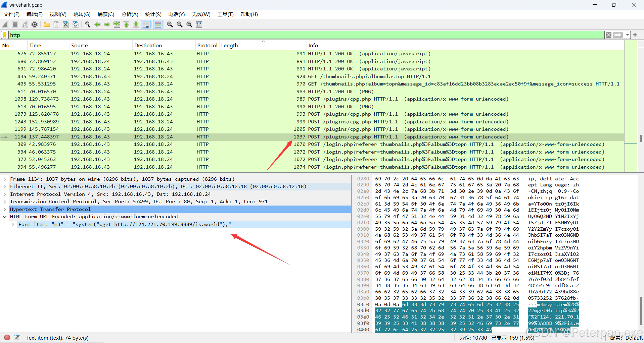The image size is (644, 343).
Task: Go forward in packet history
Action: (x=107, y=24)
